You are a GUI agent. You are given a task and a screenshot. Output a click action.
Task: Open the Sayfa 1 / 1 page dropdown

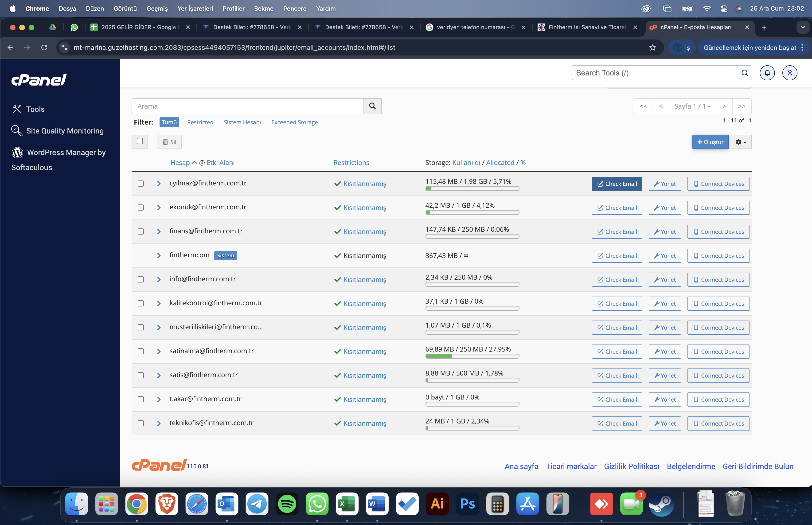tap(693, 106)
